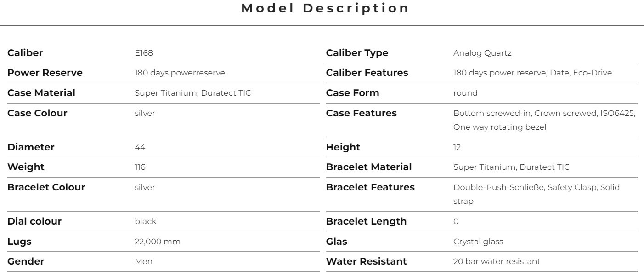Select the E168 caliber value

tap(144, 53)
